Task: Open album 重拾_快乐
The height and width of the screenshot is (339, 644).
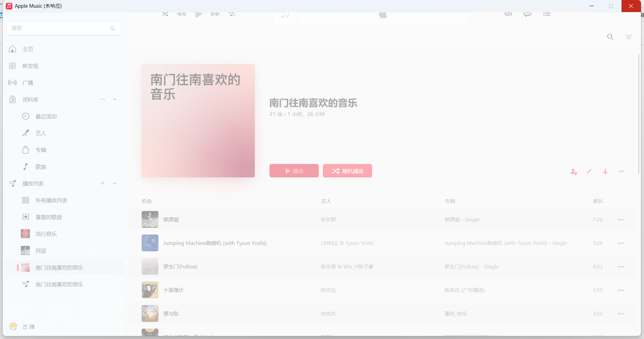Action: [x=456, y=313]
